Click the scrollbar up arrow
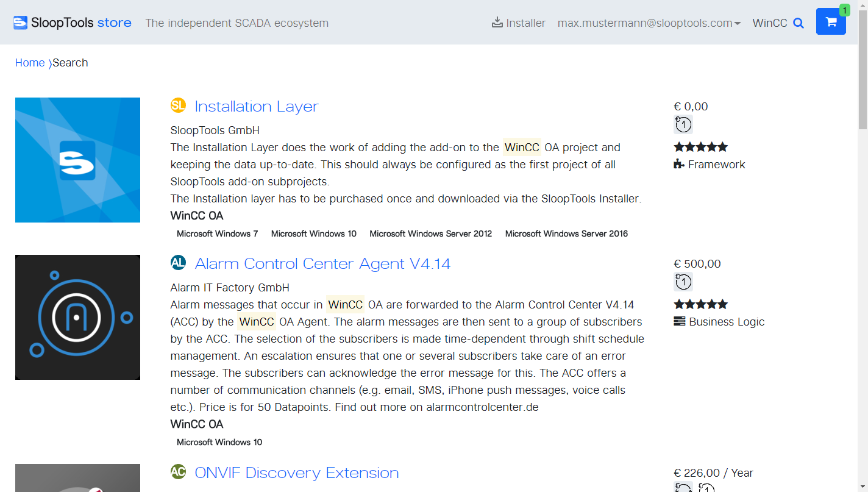 [863, 5]
